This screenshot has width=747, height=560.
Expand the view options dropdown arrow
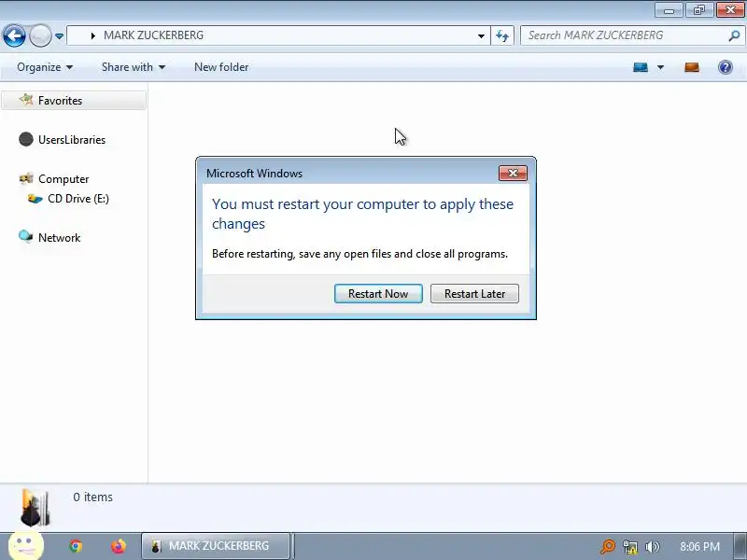click(661, 67)
